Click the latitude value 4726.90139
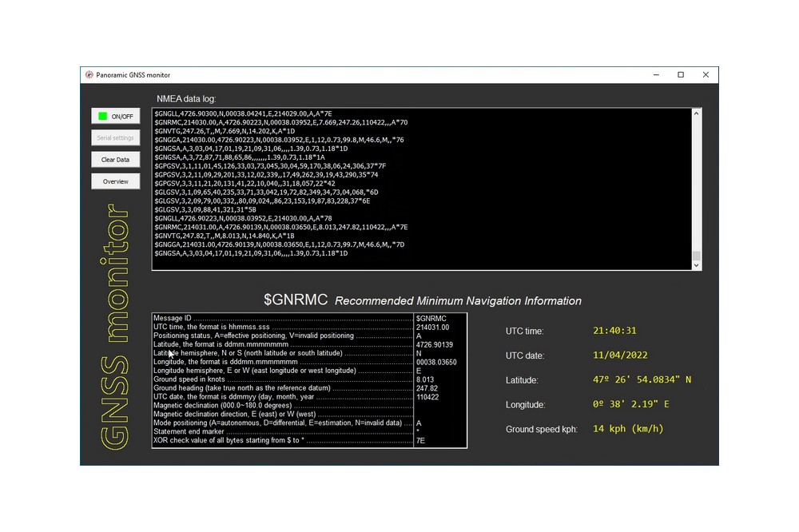Viewport: 799px width, 532px height. (x=435, y=344)
